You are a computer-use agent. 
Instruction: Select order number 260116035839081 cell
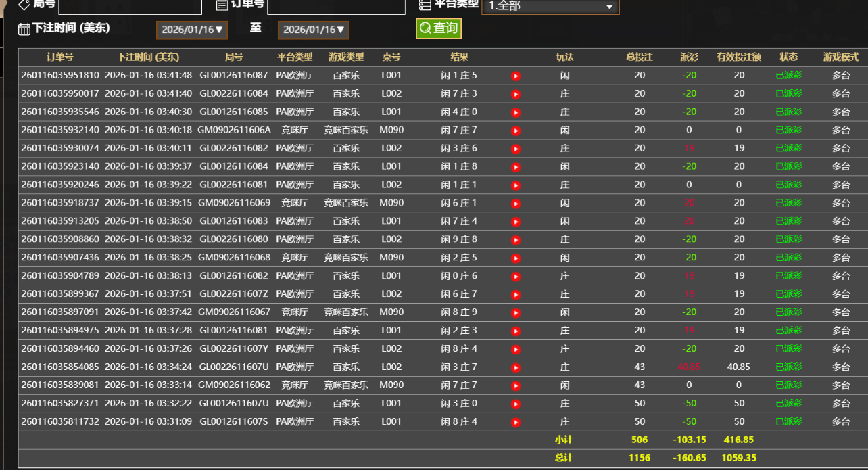click(60, 385)
